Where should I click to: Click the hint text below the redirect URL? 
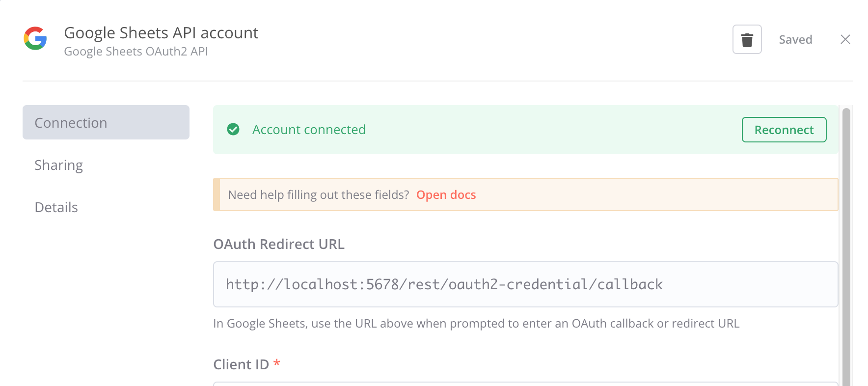point(476,324)
